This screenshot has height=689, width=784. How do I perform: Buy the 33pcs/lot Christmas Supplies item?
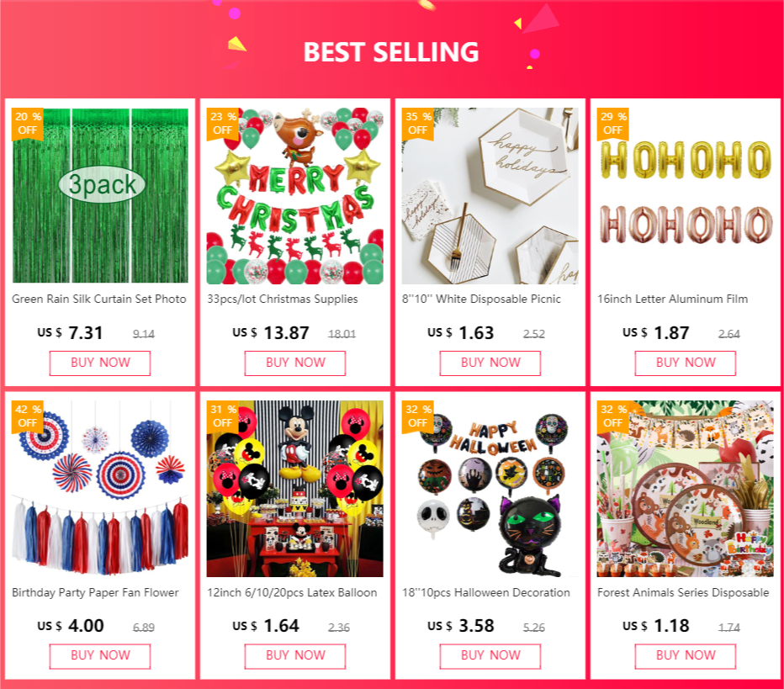pos(295,363)
